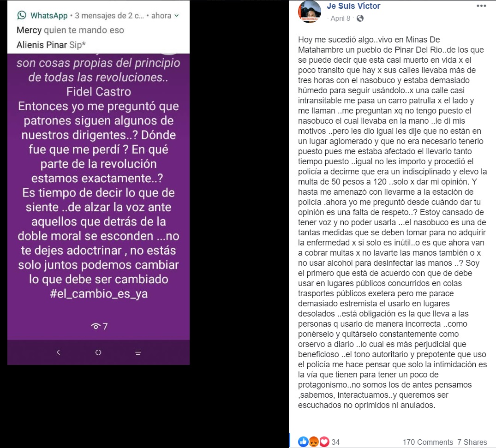
Task: Click the April 8 post date
Action: (x=341, y=18)
